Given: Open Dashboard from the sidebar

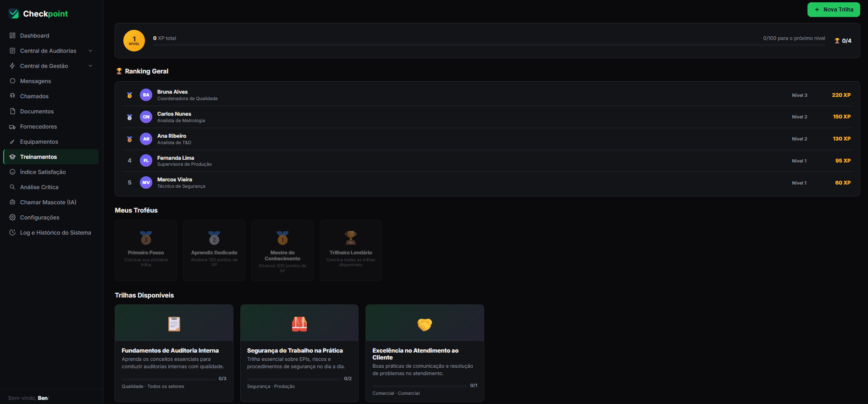Looking at the screenshot, I should click(51, 36).
